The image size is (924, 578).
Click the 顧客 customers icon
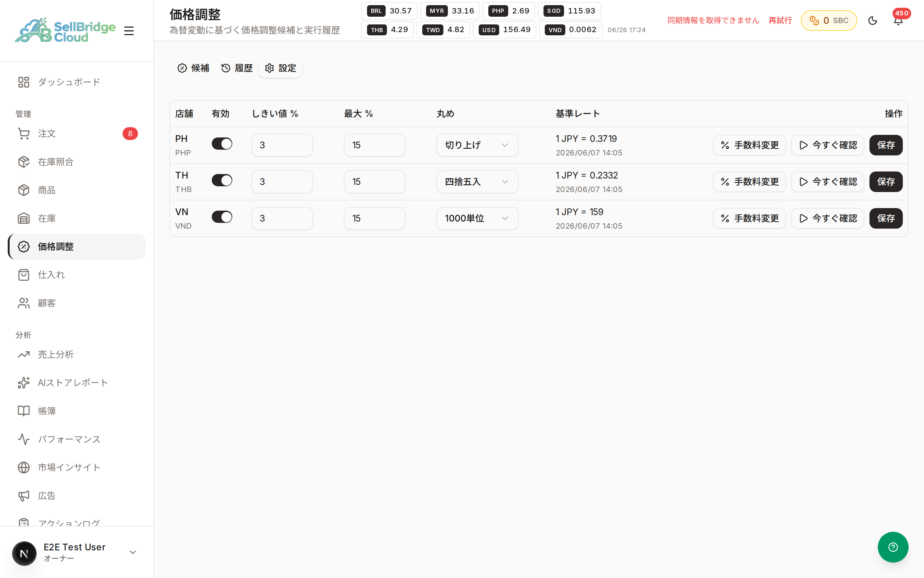(24, 303)
